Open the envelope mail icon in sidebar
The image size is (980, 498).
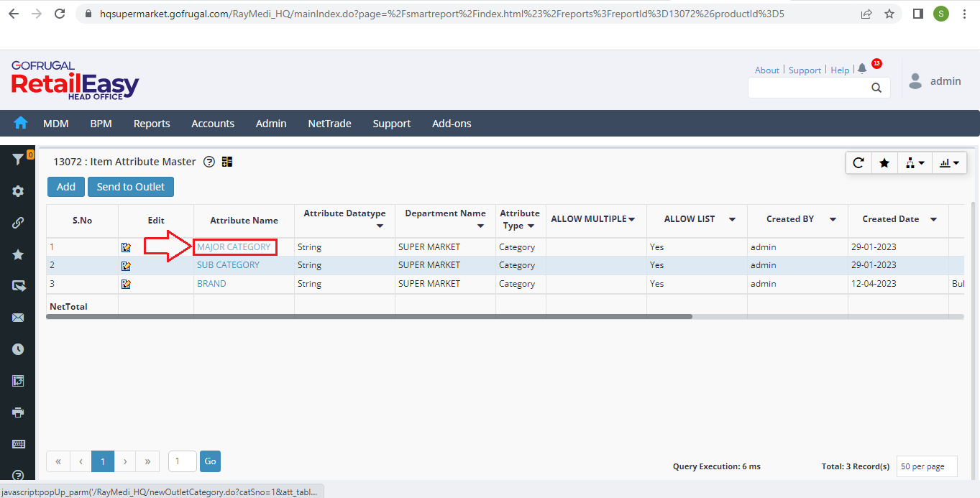point(18,318)
